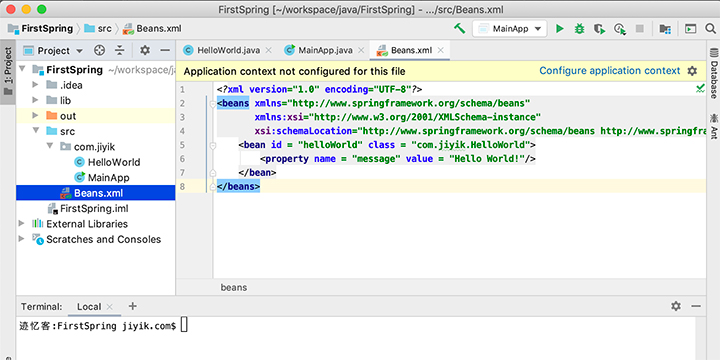Run MainApp with coverage icon
The width and height of the screenshot is (720, 360).
click(599, 29)
